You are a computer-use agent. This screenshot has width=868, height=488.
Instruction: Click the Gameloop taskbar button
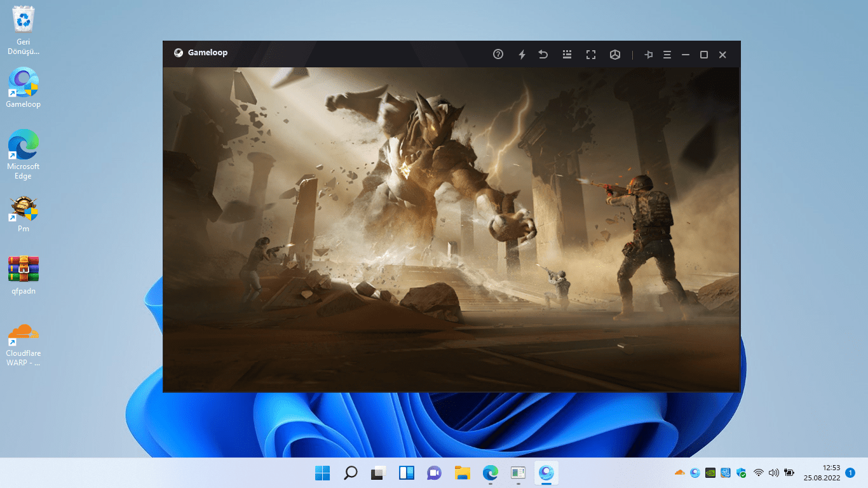click(546, 473)
